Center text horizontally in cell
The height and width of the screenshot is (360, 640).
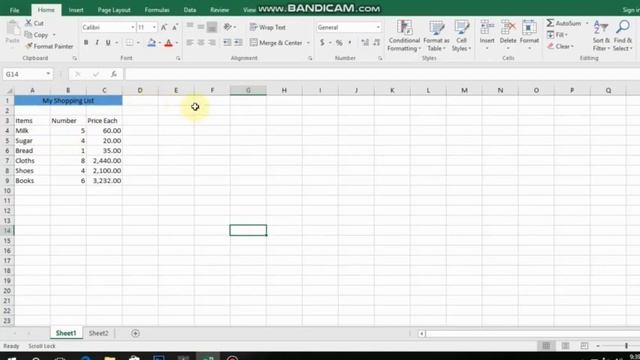201,42
